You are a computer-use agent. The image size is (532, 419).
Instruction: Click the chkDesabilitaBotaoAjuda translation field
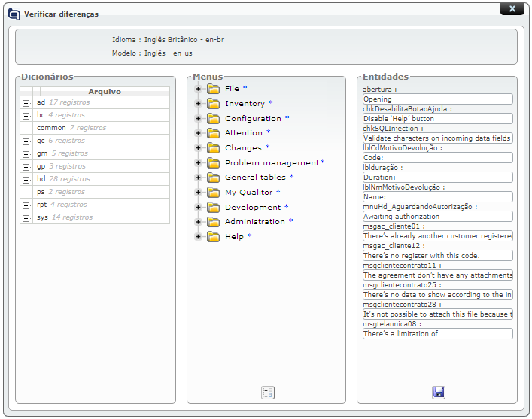[438, 119]
